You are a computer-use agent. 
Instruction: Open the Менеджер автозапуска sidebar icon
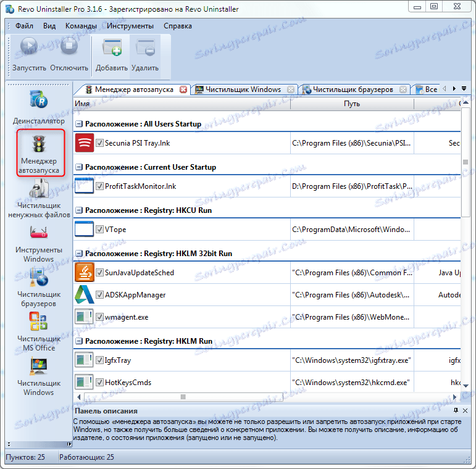click(x=39, y=144)
